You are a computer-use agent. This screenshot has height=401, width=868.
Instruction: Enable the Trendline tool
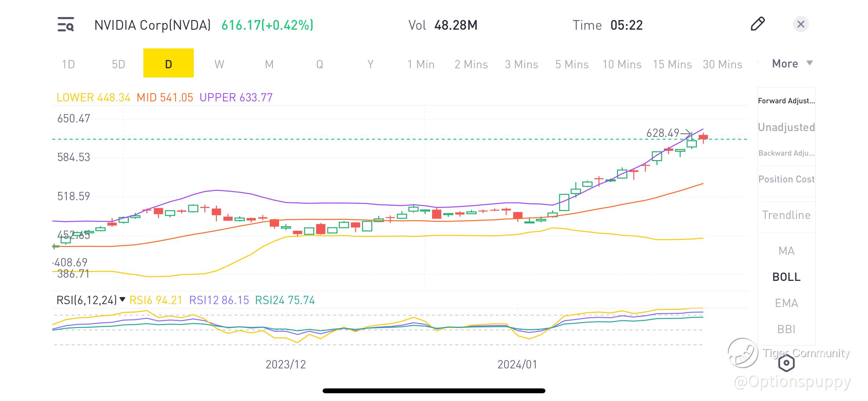point(786,215)
